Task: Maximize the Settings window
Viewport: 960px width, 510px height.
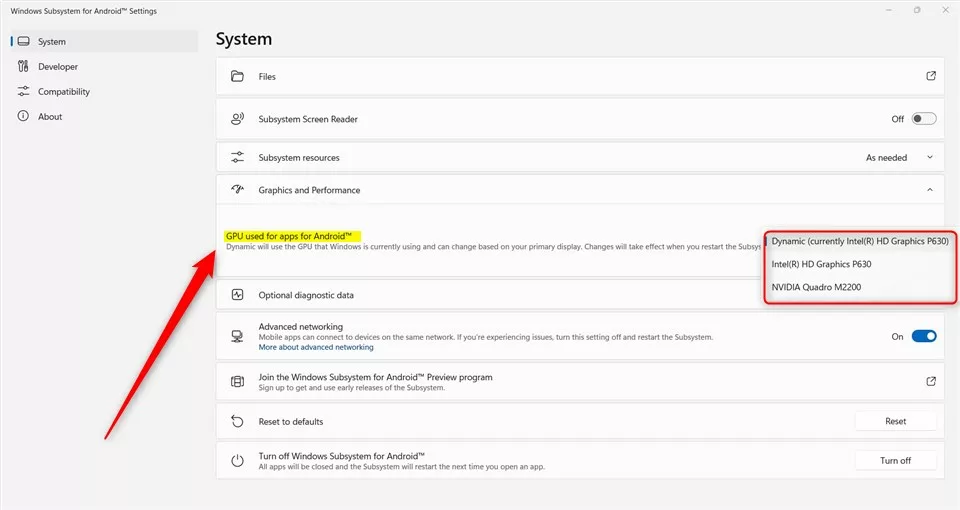Action: coord(917,10)
